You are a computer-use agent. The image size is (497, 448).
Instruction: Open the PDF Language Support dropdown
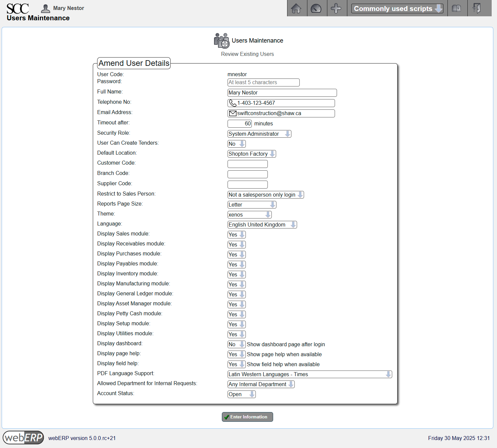(x=310, y=374)
